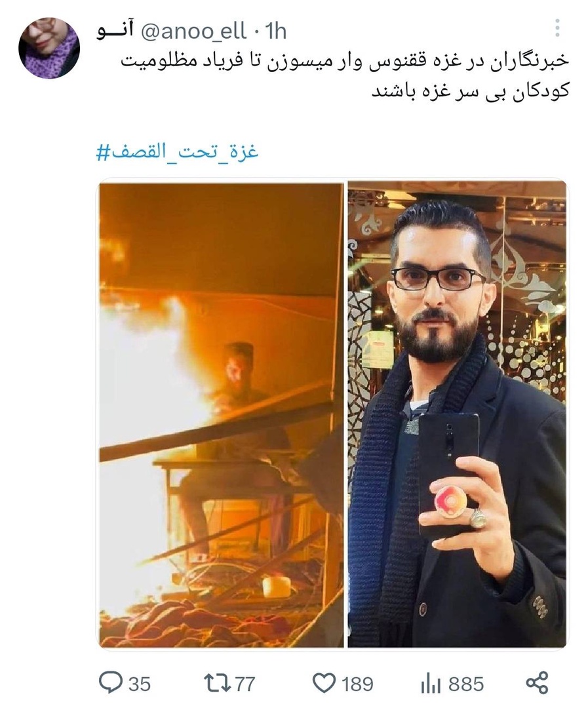Enlarge the mirror selfie photo

pos(457,414)
